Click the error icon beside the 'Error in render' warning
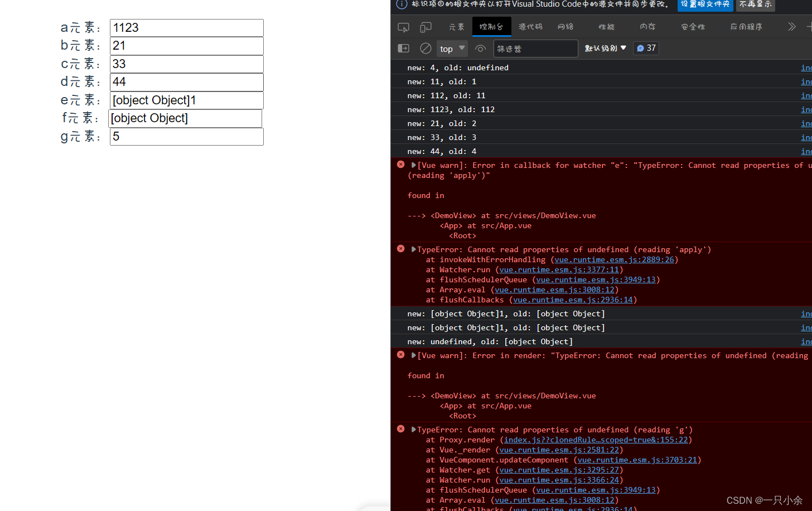 click(x=400, y=355)
